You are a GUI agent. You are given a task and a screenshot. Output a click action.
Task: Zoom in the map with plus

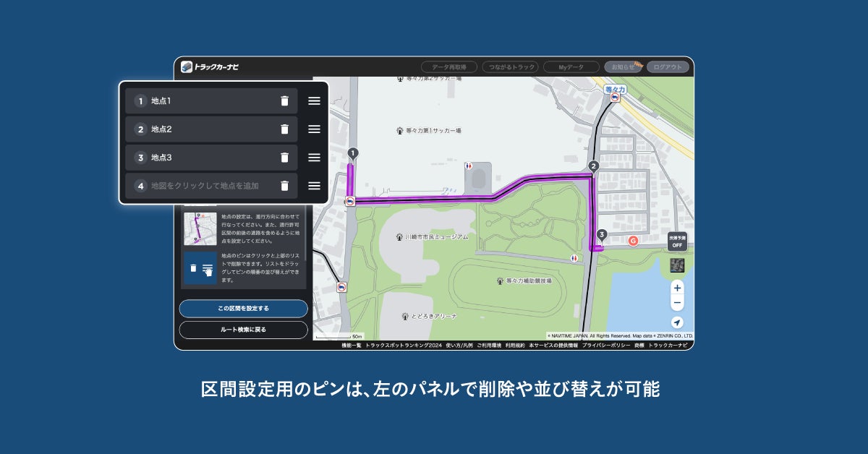pos(677,288)
